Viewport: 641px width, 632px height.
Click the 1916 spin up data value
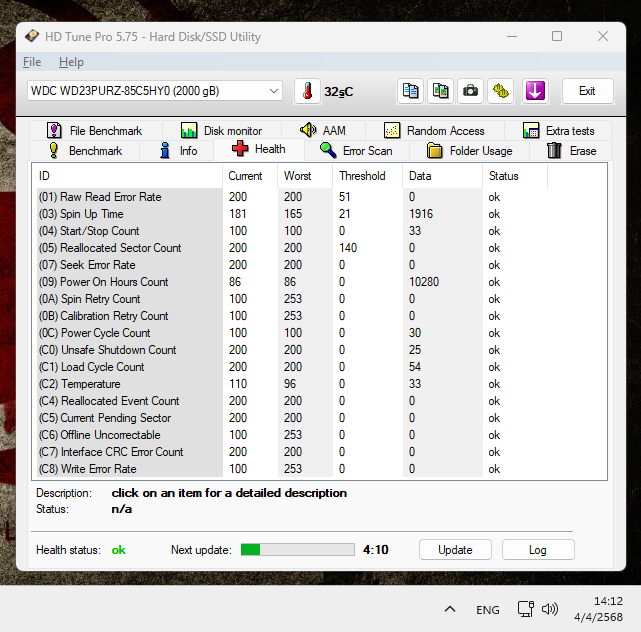click(x=421, y=214)
